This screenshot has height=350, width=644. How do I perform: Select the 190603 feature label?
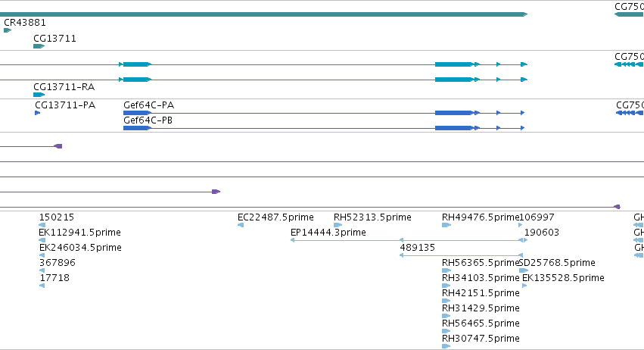(542, 233)
